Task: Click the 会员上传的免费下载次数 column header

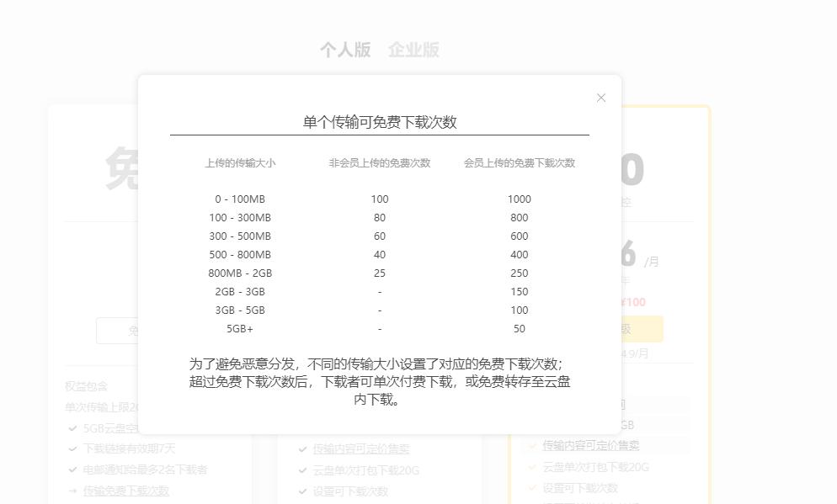Action: click(x=520, y=163)
